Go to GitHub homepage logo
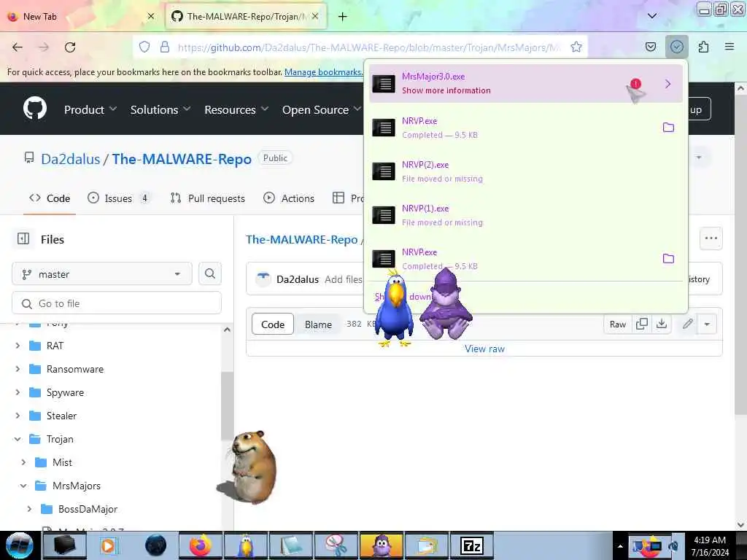This screenshot has height=560, width=747. pos(35,108)
